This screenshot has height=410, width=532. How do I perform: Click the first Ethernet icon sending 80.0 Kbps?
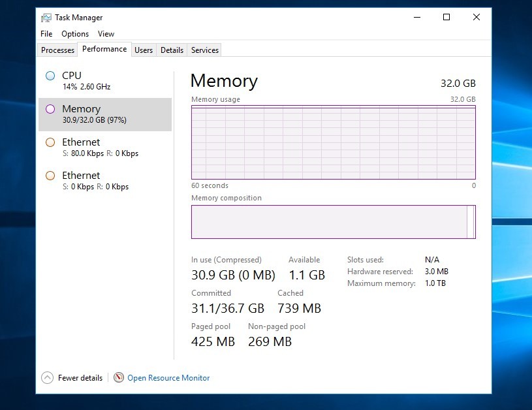click(50, 142)
